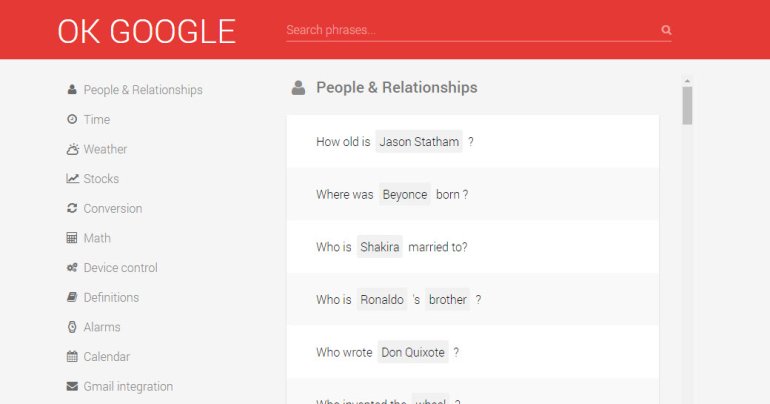Click the search magnifier icon

click(x=666, y=30)
